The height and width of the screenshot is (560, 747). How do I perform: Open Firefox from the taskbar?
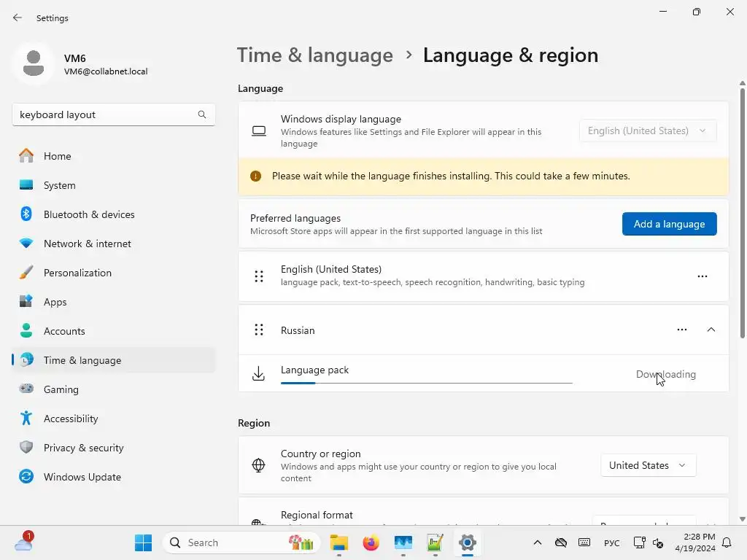[x=371, y=542]
